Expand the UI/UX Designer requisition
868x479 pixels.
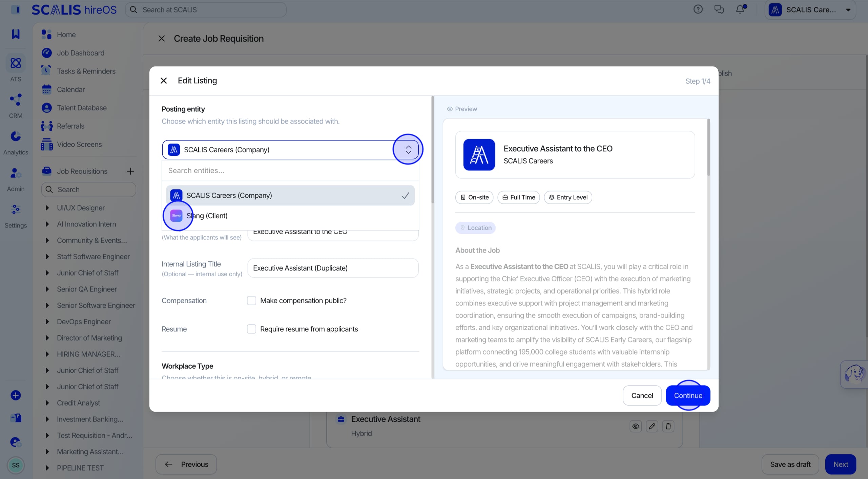pyautogui.click(x=47, y=208)
